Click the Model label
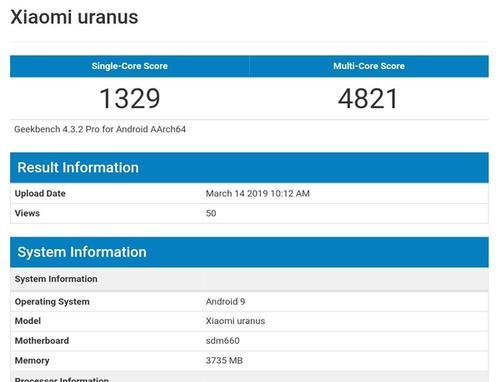This screenshot has height=382, width=500. pos(28,321)
